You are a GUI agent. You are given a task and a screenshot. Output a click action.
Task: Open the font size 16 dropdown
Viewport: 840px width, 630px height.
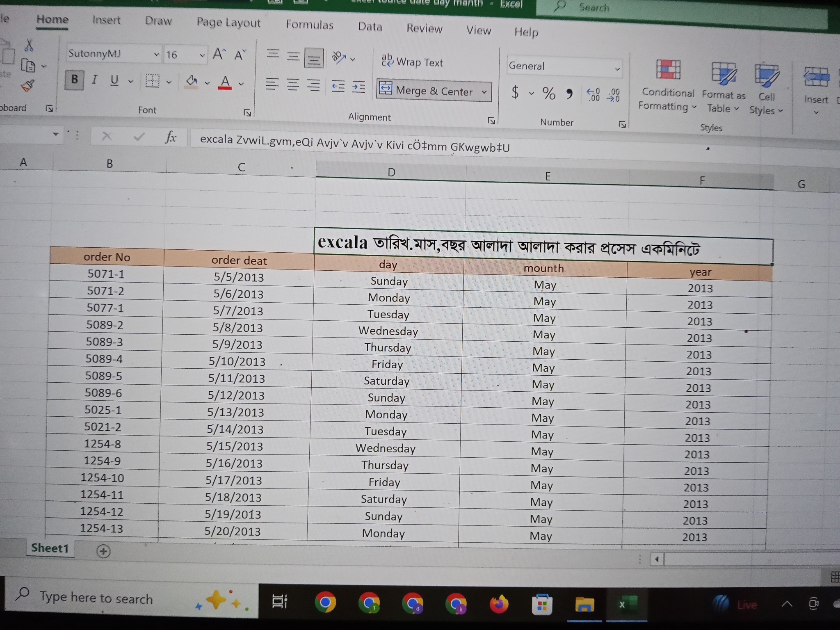[202, 55]
